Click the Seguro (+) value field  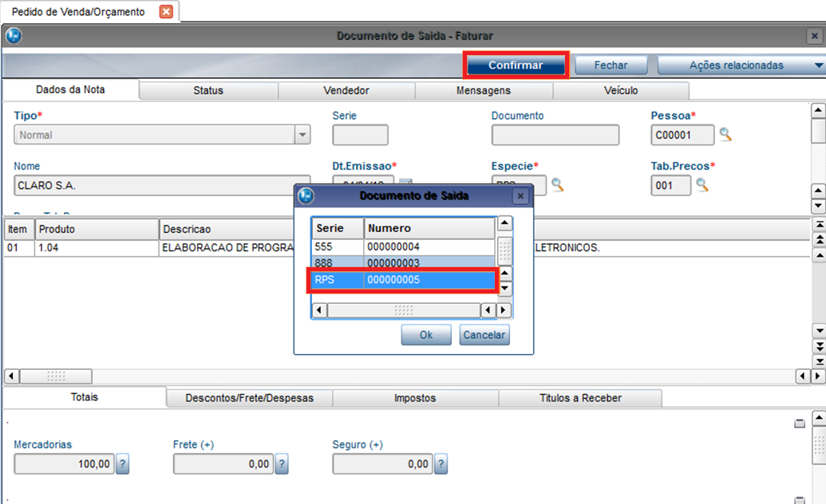pos(382,464)
